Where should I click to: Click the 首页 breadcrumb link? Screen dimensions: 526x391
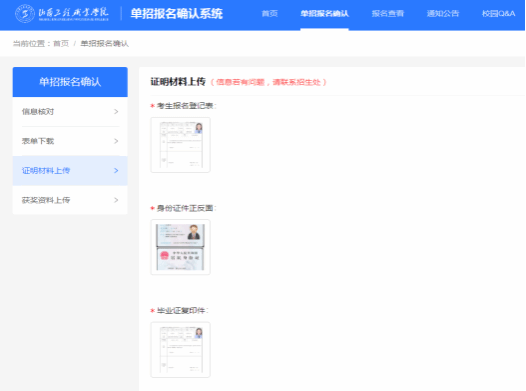[x=61, y=44]
